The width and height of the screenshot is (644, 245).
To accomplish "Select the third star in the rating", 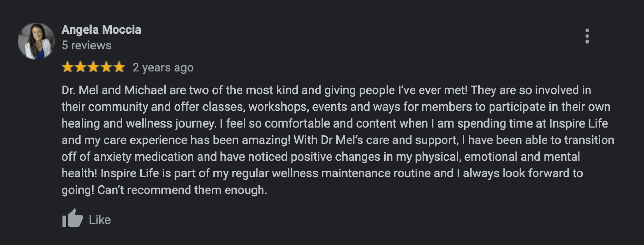I will point(93,67).
